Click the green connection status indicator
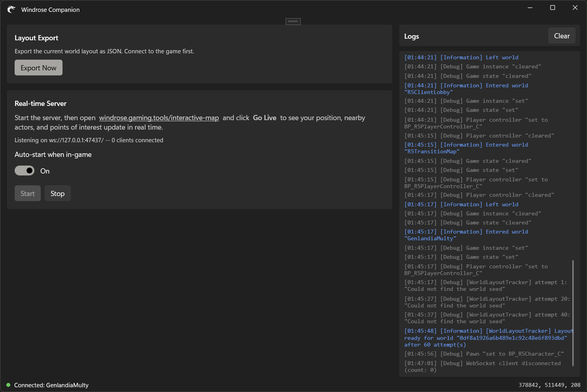Viewport: 587px width, 392px height. click(8, 385)
